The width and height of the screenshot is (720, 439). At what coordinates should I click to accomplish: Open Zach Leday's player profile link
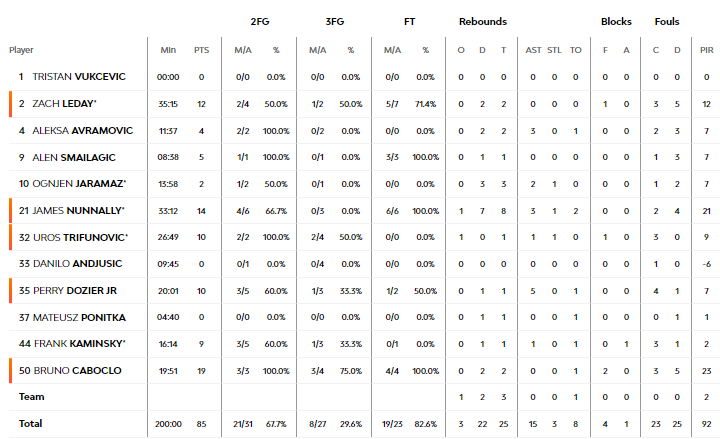click(x=63, y=104)
